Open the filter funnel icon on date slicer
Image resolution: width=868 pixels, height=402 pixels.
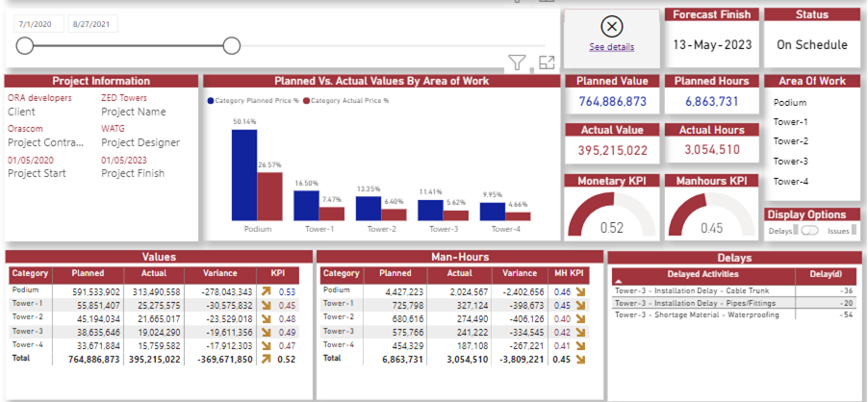point(517,63)
